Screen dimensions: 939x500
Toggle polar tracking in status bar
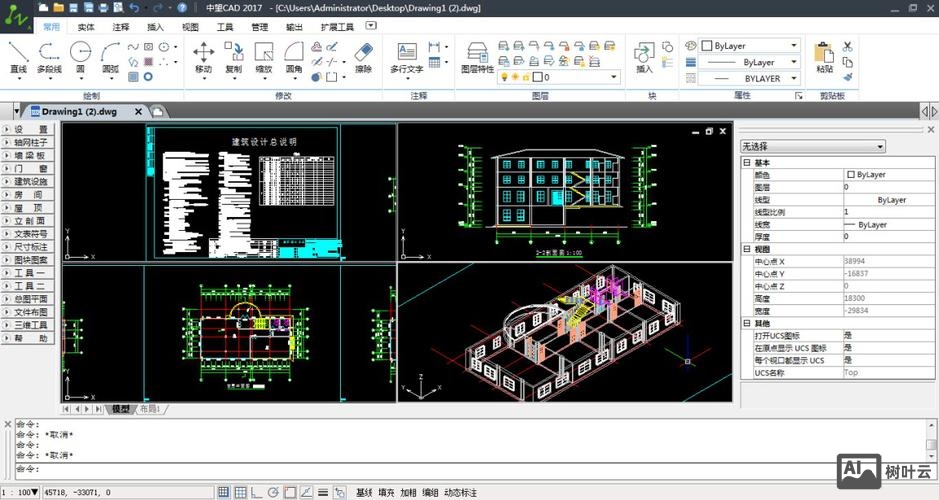(272, 492)
